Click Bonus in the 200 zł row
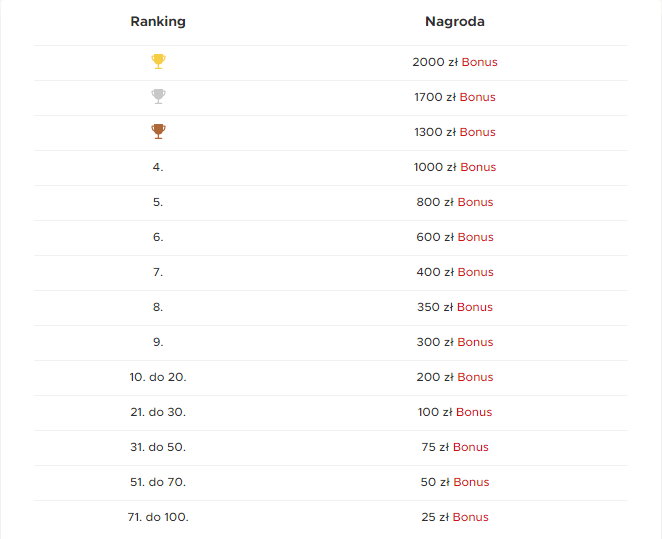The height and width of the screenshot is (539, 662). click(x=475, y=377)
